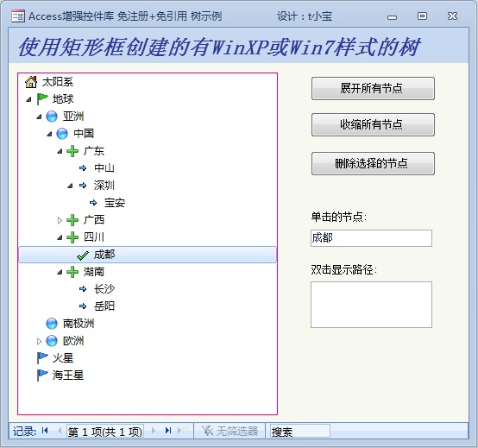Click the blue flag icon of 海王星
478x448 pixels.
(41, 375)
